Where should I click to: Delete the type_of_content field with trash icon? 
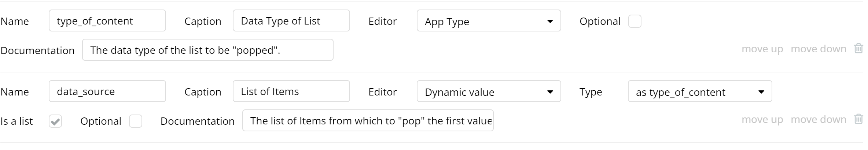pyautogui.click(x=858, y=49)
